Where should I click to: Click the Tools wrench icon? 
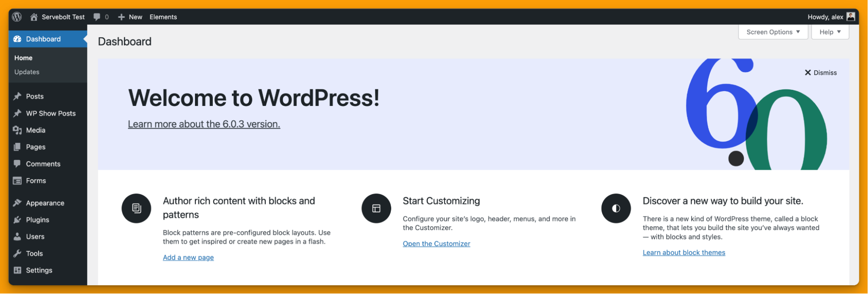pyautogui.click(x=17, y=254)
